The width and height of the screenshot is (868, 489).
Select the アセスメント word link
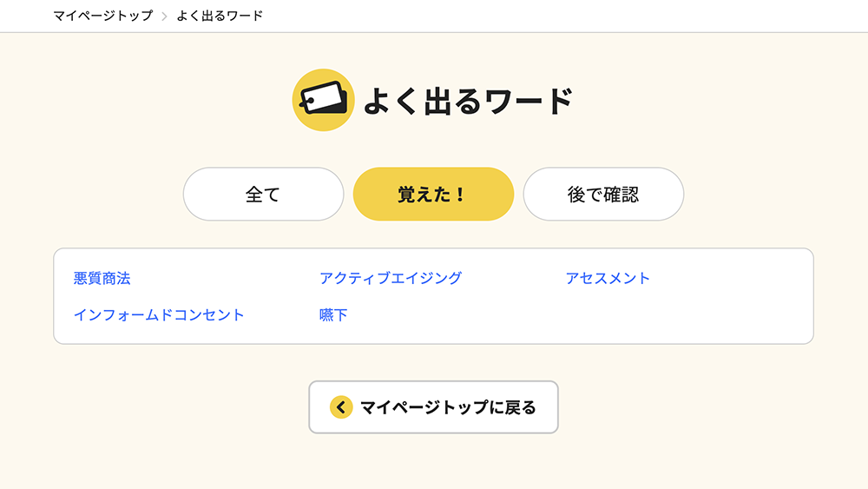[x=608, y=278]
